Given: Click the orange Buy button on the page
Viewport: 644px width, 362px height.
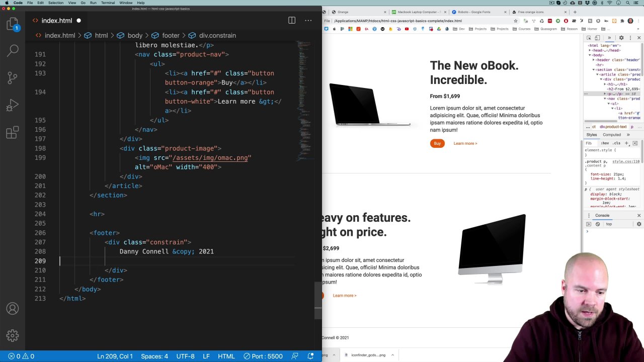Looking at the screenshot, I should point(437,143).
